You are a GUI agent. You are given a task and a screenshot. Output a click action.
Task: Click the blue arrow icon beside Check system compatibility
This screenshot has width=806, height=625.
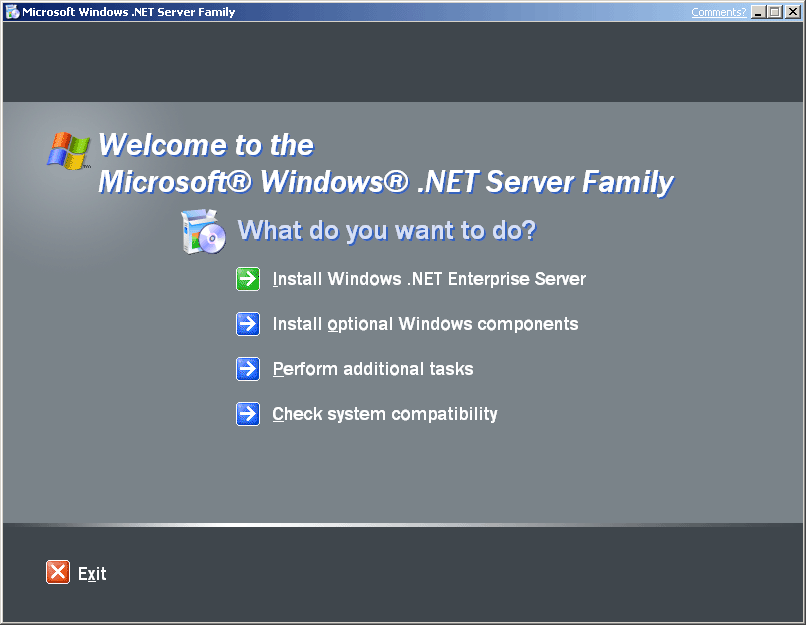[248, 414]
